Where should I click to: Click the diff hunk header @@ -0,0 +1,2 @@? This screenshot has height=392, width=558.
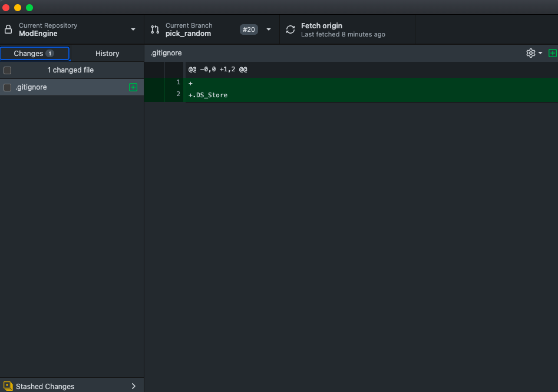[218, 70]
